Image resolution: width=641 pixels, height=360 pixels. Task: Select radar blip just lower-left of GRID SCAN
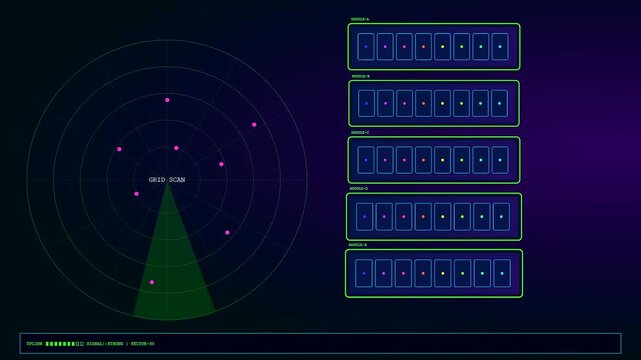(x=137, y=194)
